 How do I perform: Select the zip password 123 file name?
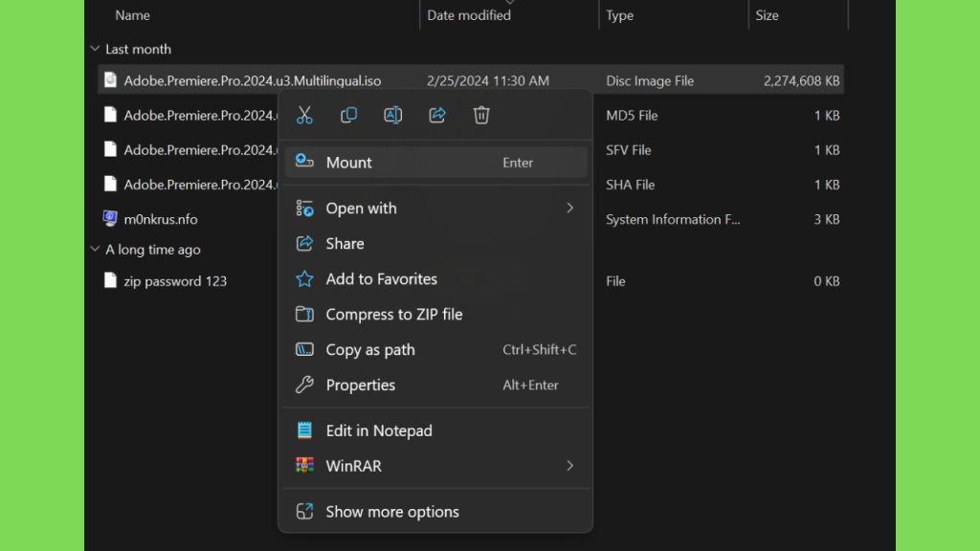point(175,281)
